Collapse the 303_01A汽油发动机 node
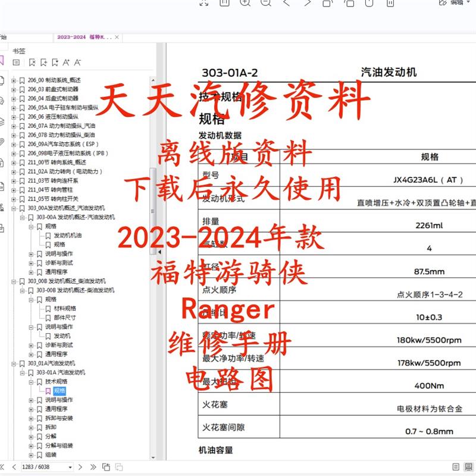The height and width of the screenshot is (476, 476). coord(13,364)
